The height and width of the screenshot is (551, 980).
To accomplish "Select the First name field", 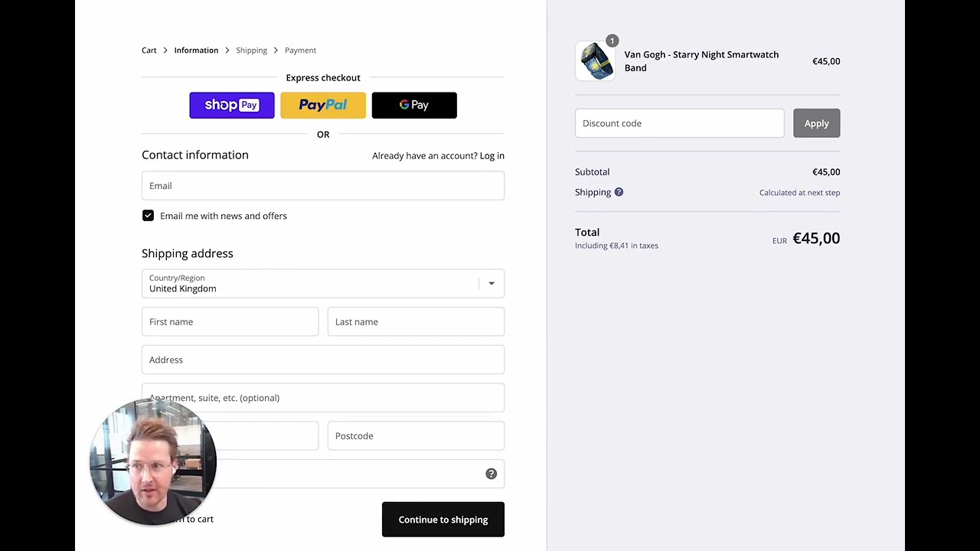I will pos(230,322).
